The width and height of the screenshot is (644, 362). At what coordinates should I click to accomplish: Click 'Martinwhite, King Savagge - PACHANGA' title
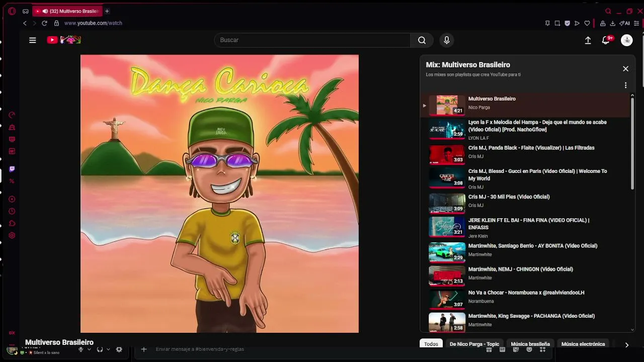point(531,316)
